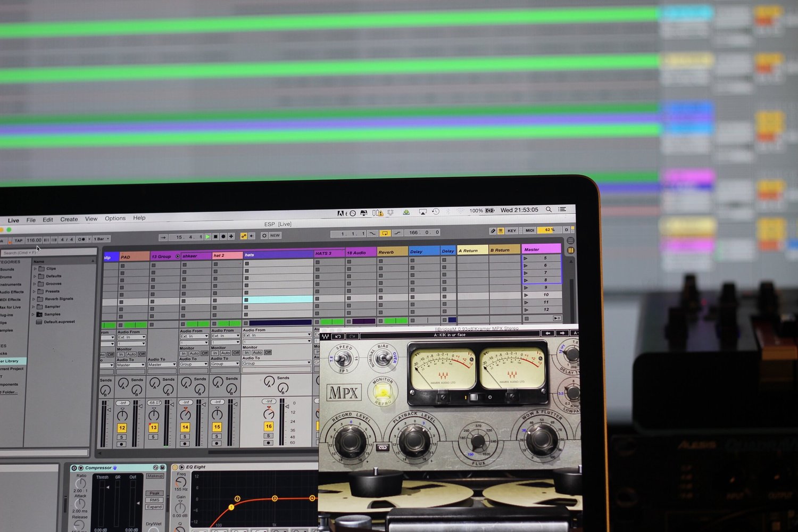Open PAD track Audio To Master dropdown

point(131,365)
